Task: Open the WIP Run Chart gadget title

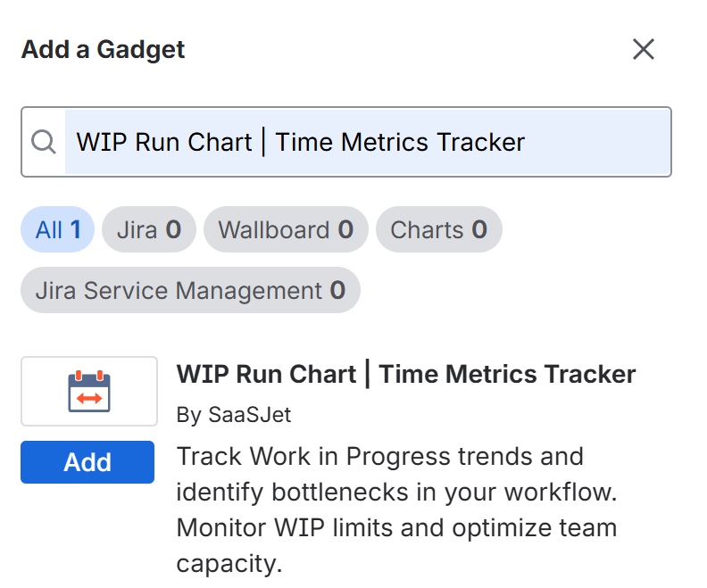Action: pyautogui.click(x=406, y=374)
